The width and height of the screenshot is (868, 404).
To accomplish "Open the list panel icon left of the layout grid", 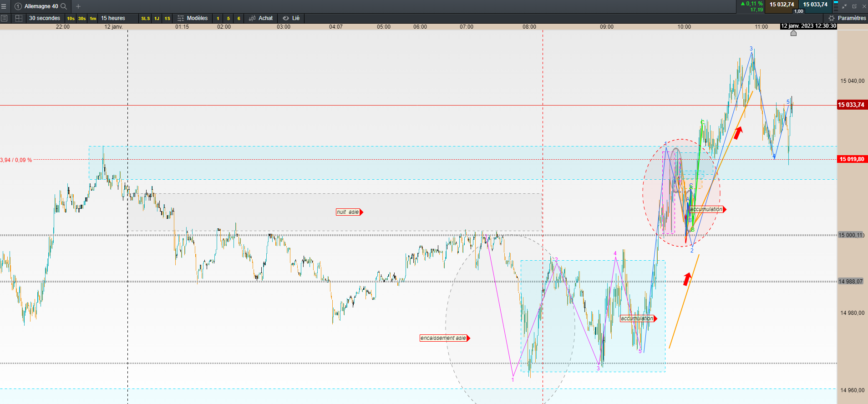I will [x=4, y=18].
